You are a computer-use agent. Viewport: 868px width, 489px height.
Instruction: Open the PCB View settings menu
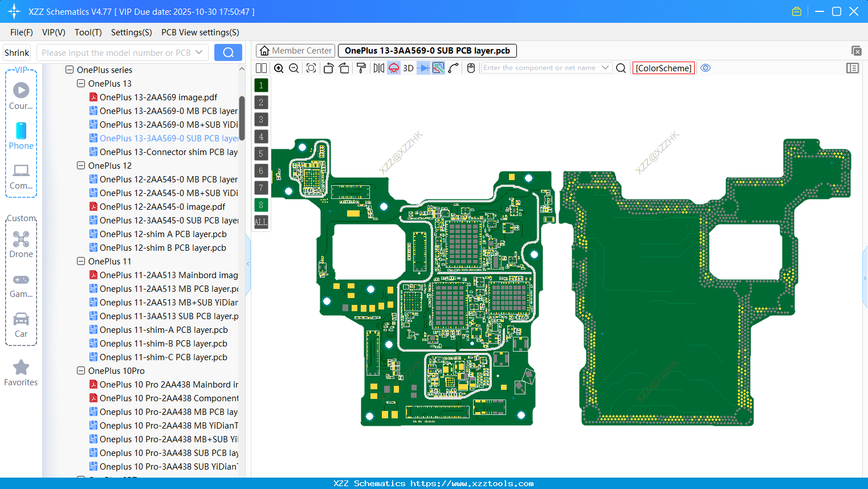click(x=200, y=32)
